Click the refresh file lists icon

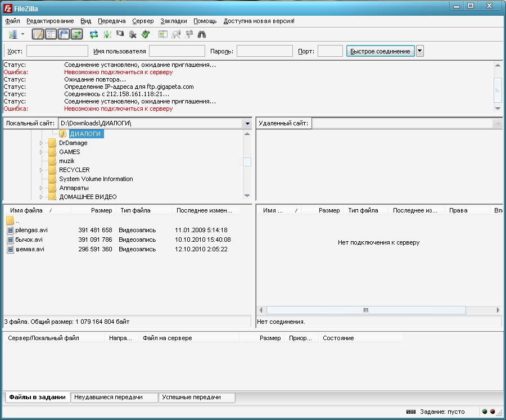coord(94,34)
